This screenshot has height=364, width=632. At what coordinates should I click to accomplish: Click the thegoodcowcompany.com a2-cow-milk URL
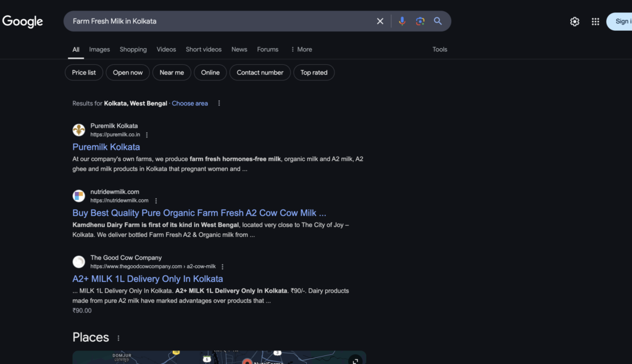coord(153,267)
